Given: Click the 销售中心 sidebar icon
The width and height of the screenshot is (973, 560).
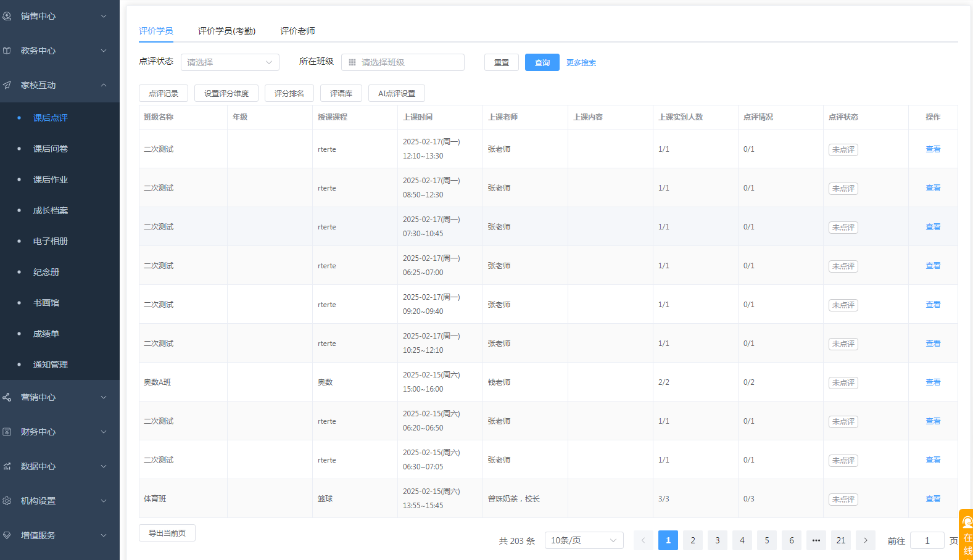Looking at the screenshot, I should pyautogui.click(x=7, y=16).
